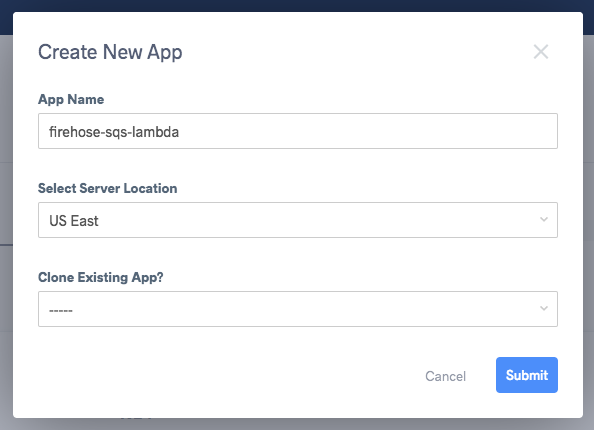Viewport: 594px width, 430px height.
Task: Cancel the new app creation
Action: (446, 376)
